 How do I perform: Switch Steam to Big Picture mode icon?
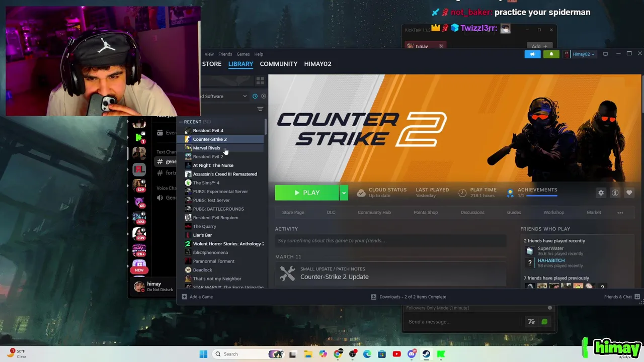pyautogui.click(x=605, y=54)
